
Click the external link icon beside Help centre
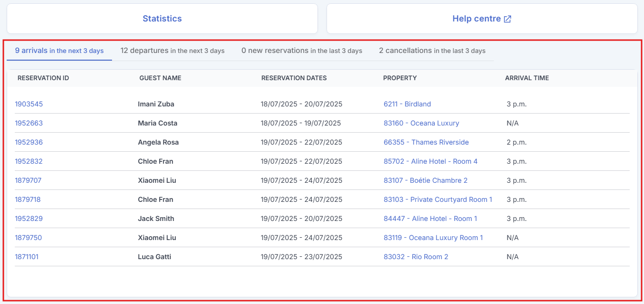point(508,19)
